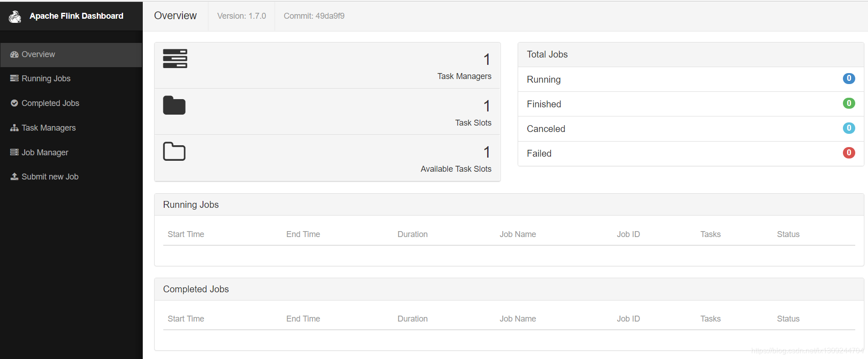
Task: Click End Time column in Completed Jobs table
Action: click(303, 319)
